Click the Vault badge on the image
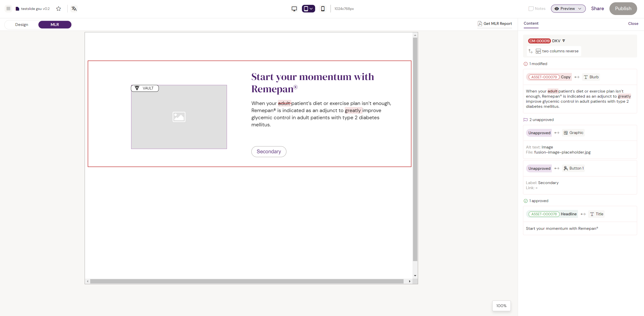This screenshot has height=316, width=644. [145, 88]
